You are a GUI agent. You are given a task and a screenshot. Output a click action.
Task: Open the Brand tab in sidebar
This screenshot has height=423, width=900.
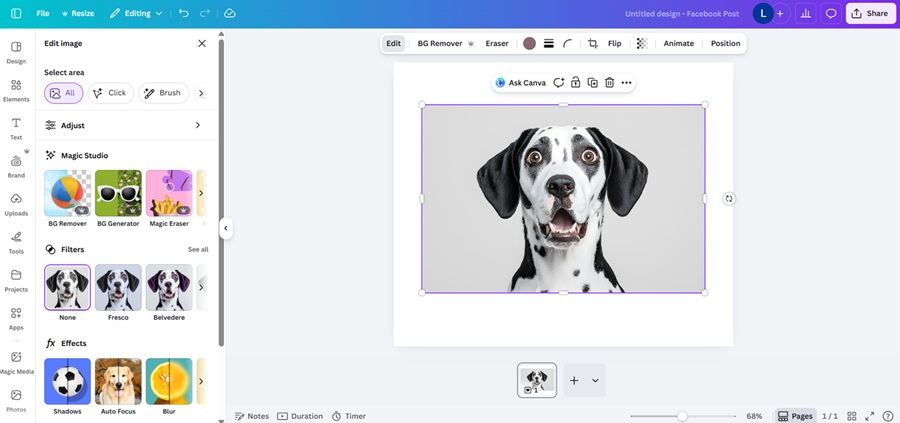16,167
